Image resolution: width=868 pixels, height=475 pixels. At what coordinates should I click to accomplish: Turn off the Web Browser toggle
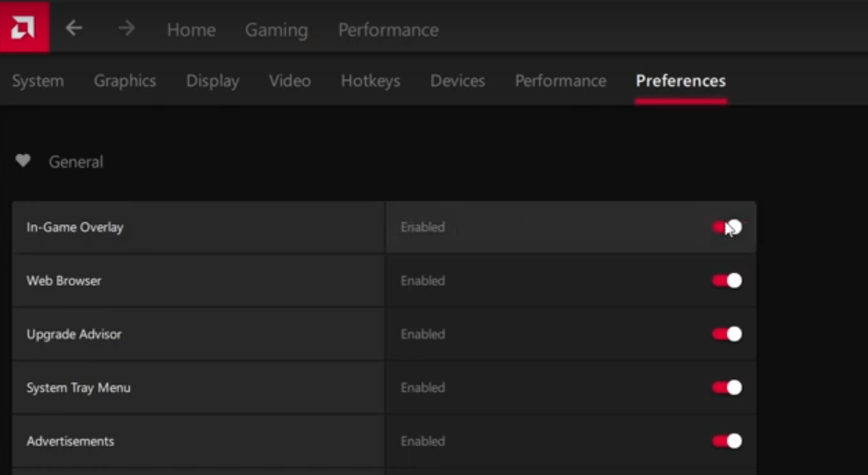pyautogui.click(x=727, y=280)
